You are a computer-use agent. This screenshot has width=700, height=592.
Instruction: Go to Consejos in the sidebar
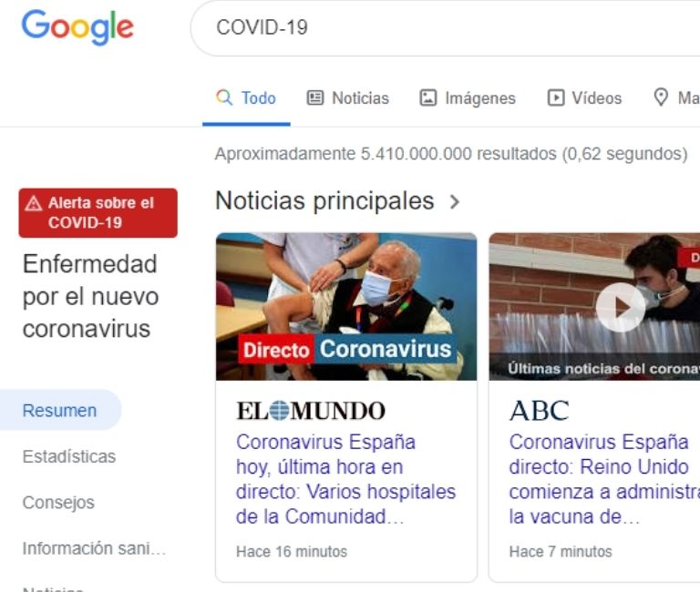pyautogui.click(x=58, y=503)
